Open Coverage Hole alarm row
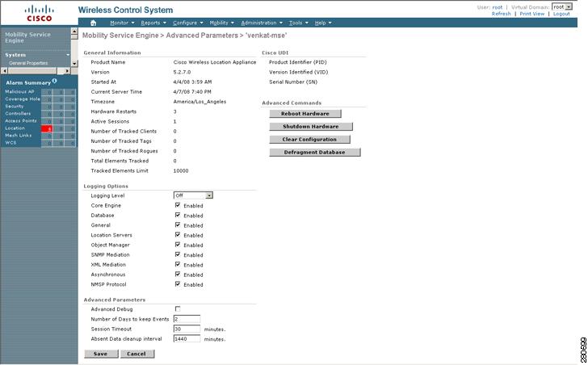This screenshot has width=588, height=365. click(23, 99)
